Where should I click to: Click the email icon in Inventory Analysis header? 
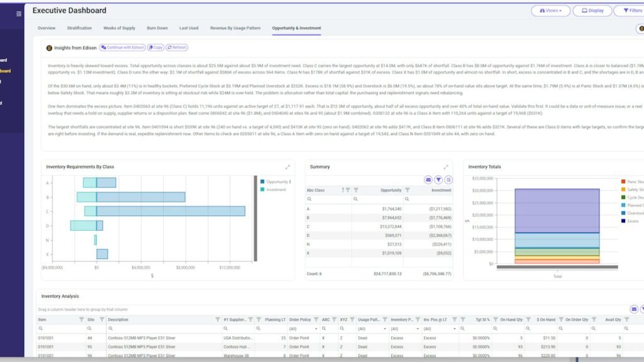(x=634, y=309)
